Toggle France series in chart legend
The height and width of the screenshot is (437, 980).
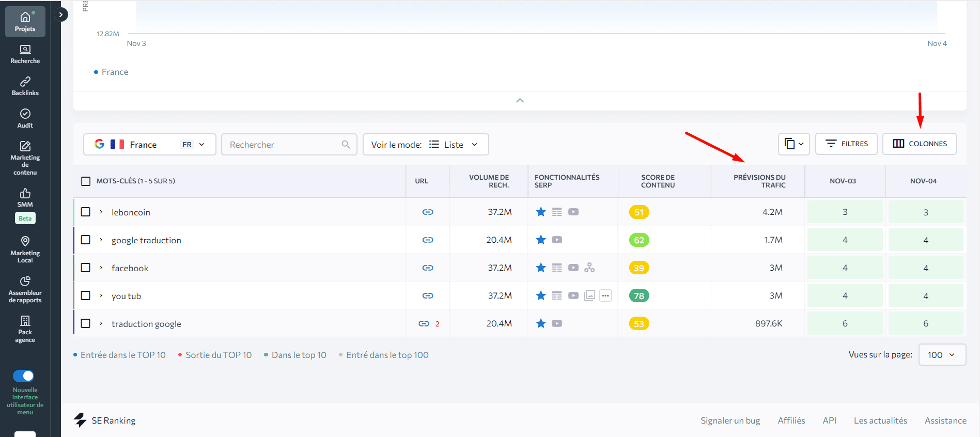111,72
